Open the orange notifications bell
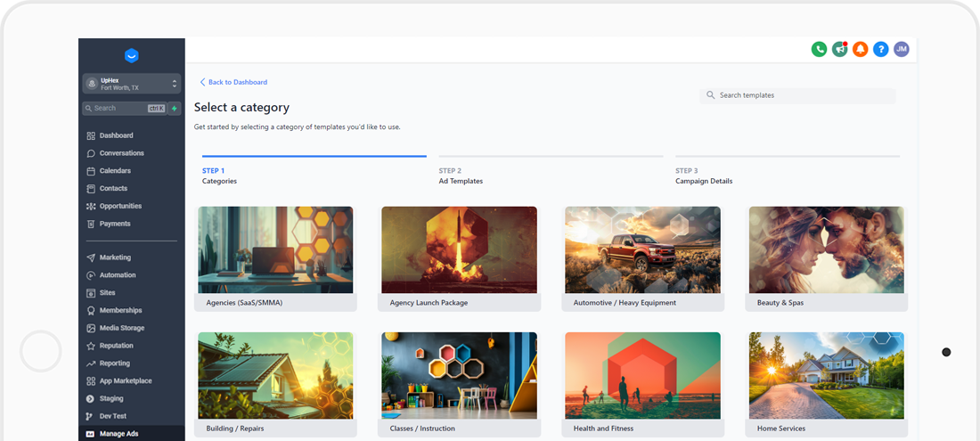The width and height of the screenshot is (980, 441). pyautogui.click(x=860, y=50)
